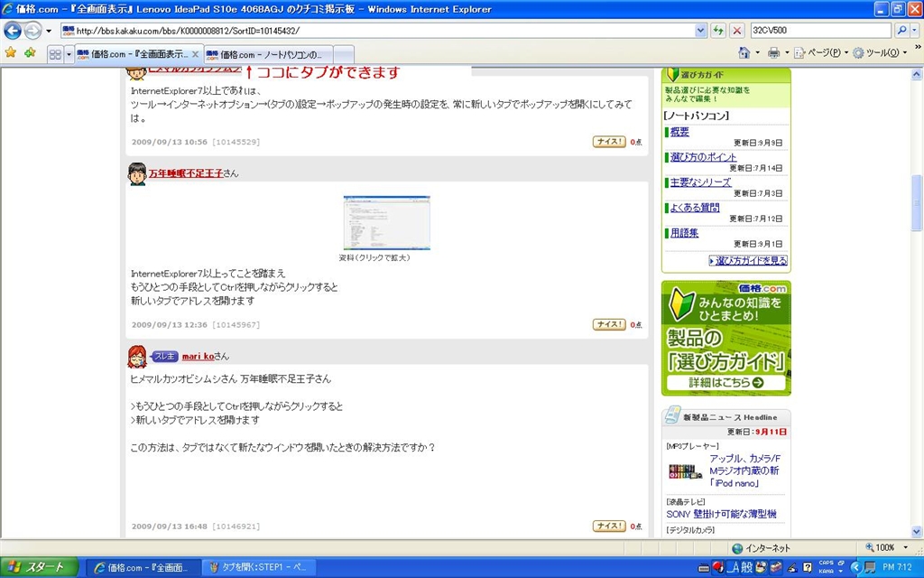Open the IME pad pencil icon
This screenshot has width=924, height=578.
click(x=792, y=568)
